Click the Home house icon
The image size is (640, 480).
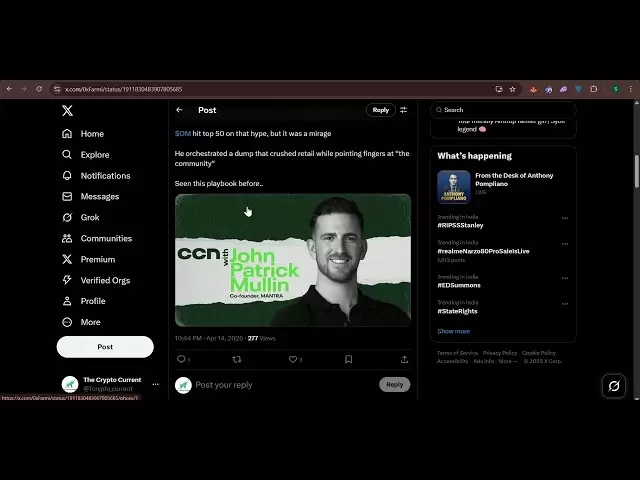pos(67,134)
